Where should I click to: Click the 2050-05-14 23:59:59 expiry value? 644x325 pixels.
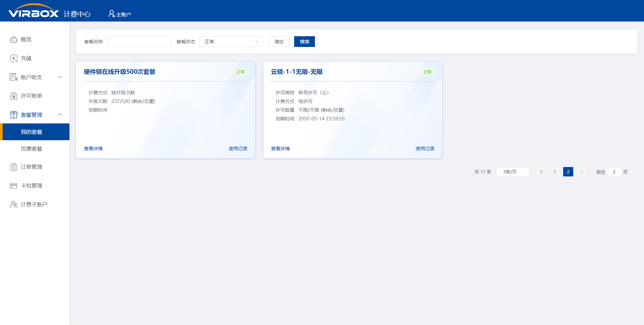(321, 119)
